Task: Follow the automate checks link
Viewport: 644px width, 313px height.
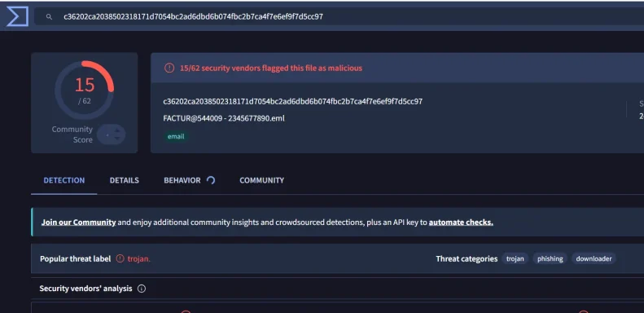Action: tap(461, 223)
